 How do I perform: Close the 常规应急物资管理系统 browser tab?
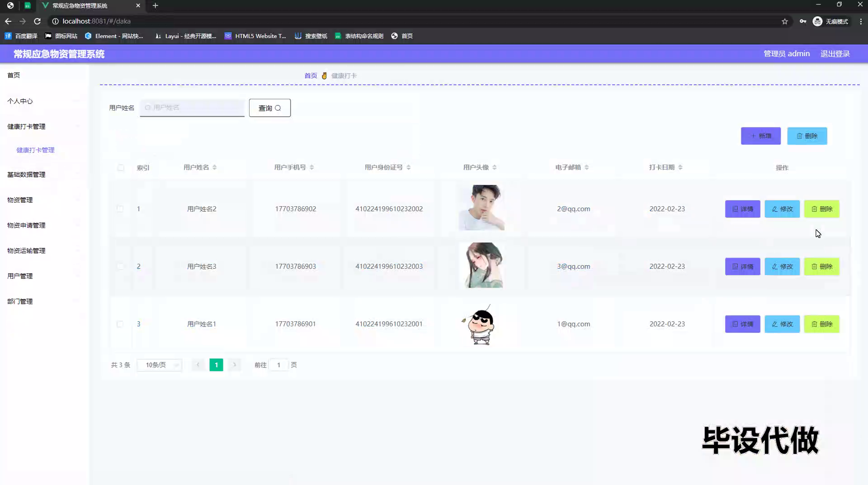(x=138, y=5)
